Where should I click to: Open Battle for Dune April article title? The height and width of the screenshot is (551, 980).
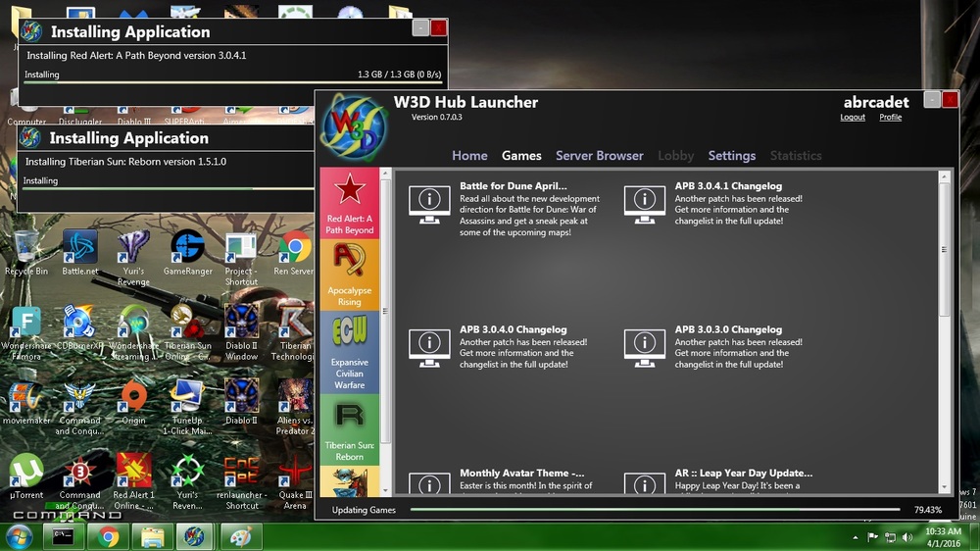click(514, 185)
